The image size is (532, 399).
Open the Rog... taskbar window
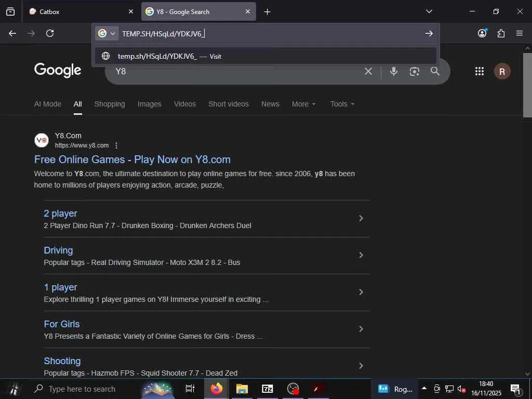click(395, 389)
